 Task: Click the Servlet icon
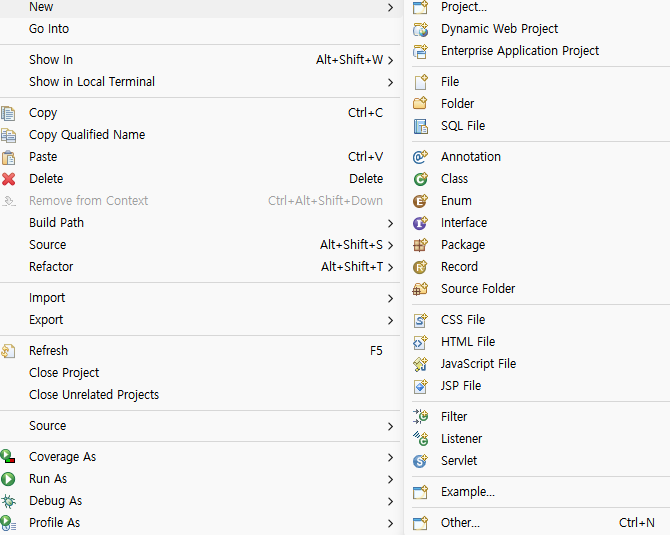pos(420,461)
